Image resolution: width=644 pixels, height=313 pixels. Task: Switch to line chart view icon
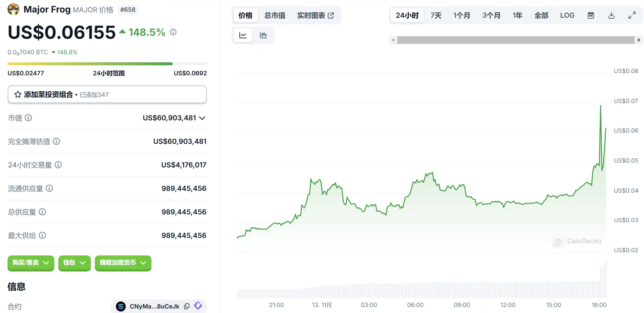pos(243,35)
